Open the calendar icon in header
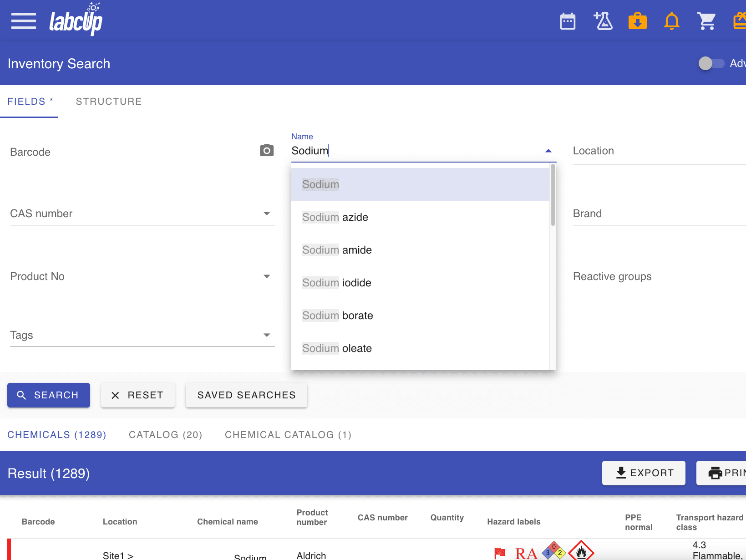 tap(568, 21)
